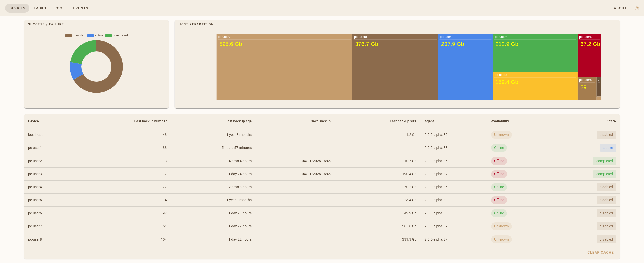
Task: Select the pc-user5 treemap block
Action: click(587, 89)
